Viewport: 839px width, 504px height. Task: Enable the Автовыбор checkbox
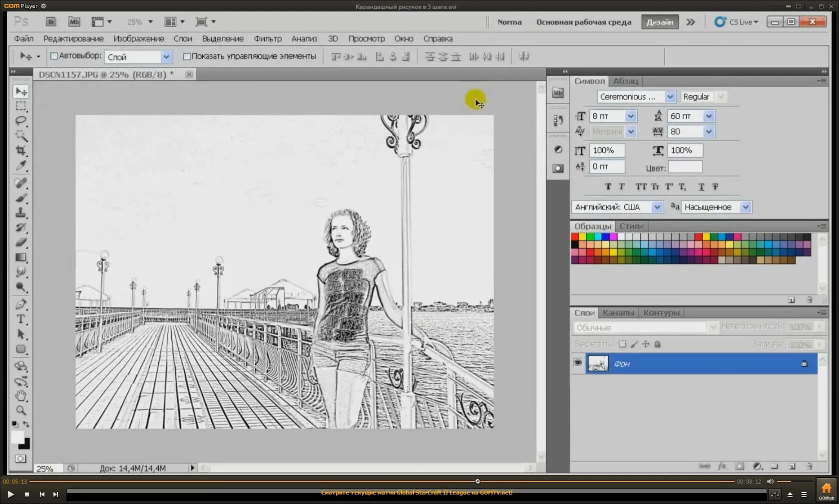54,56
